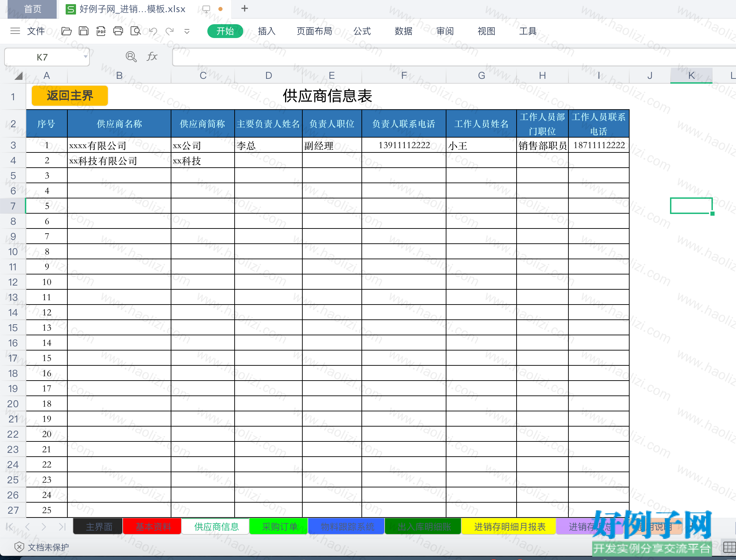736x560 pixels.
Task: Select cell xx科技有限公司
Action: coord(119,161)
